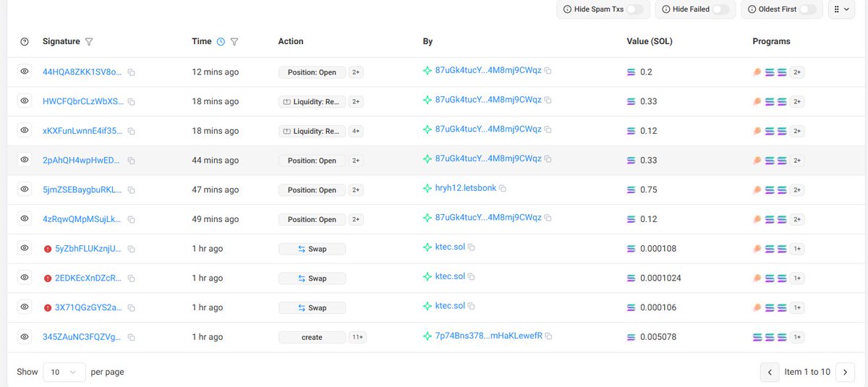Copy signature xKXFunLwnnE4if35
Screen dimensions: 868x387
pyautogui.click(x=132, y=132)
